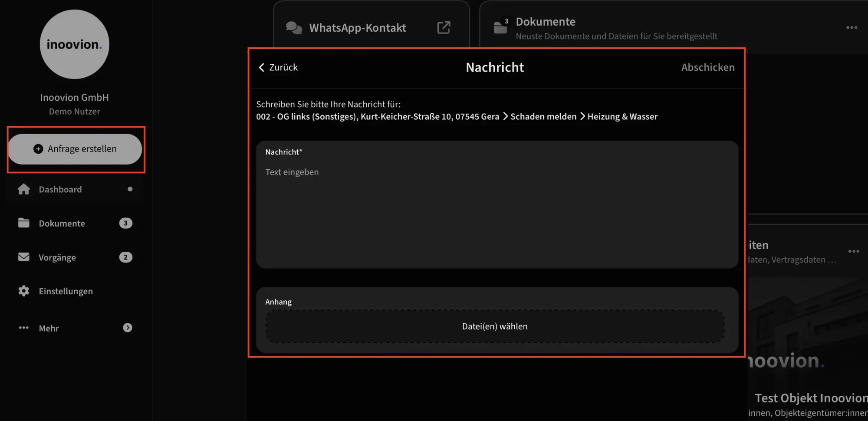Click Datei(en) wählen to attach files
Viewport: 868px width, 421px height.
(495, 326)
